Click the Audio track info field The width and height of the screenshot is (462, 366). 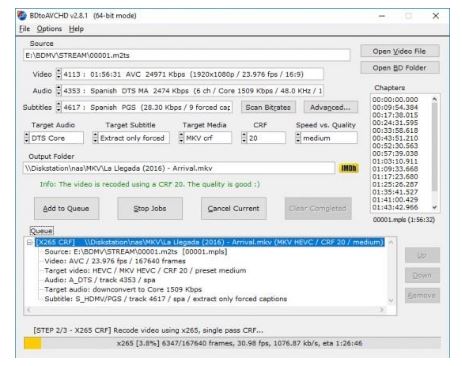(192, 91)
